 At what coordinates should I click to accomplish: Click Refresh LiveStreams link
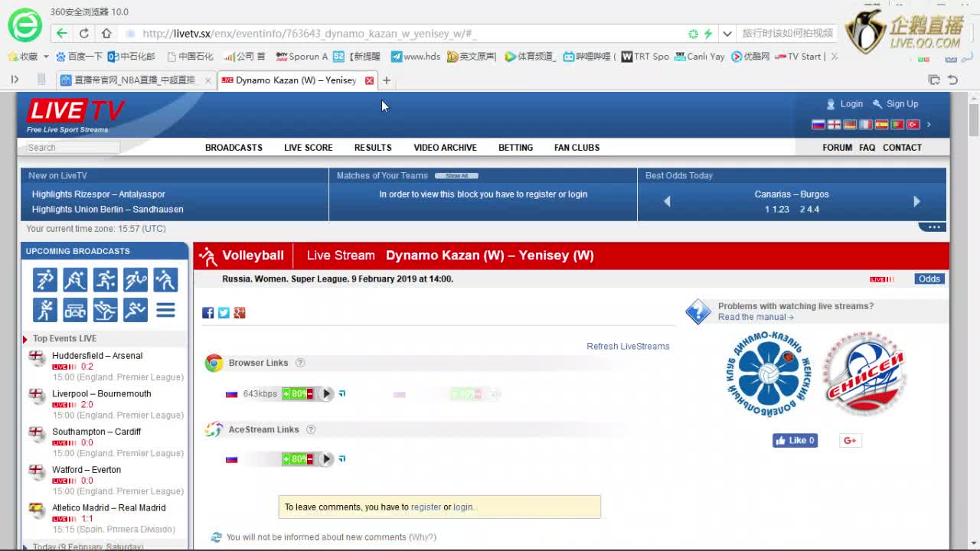[627, 346]
